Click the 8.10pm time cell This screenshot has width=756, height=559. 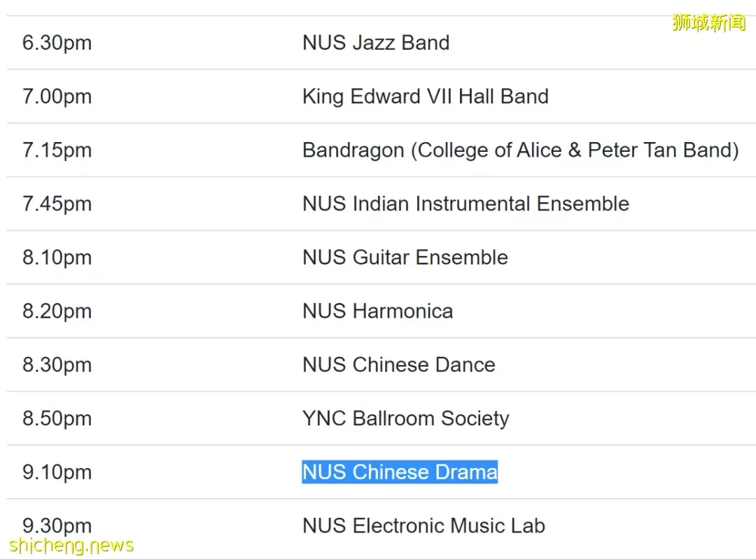pos(57,257)
